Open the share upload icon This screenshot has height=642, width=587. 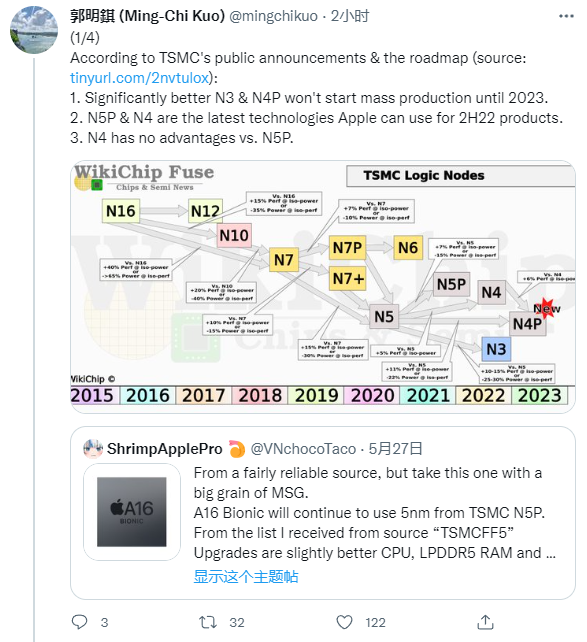coord(485,622)
